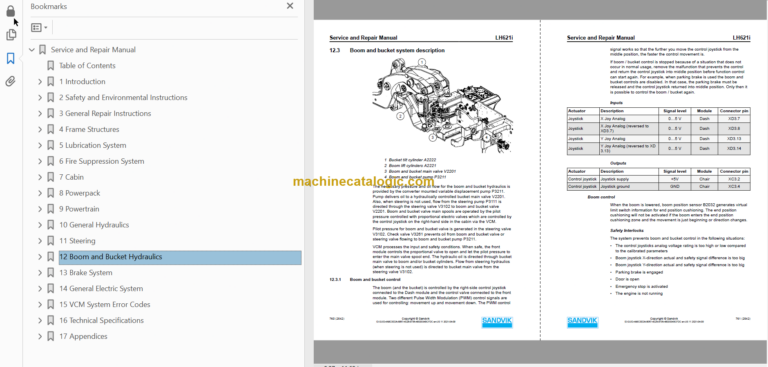The width and height of the screenshot is (768, 367).
Task: Expand the 1 Introduction bookmark
Action: pos(40,81)
